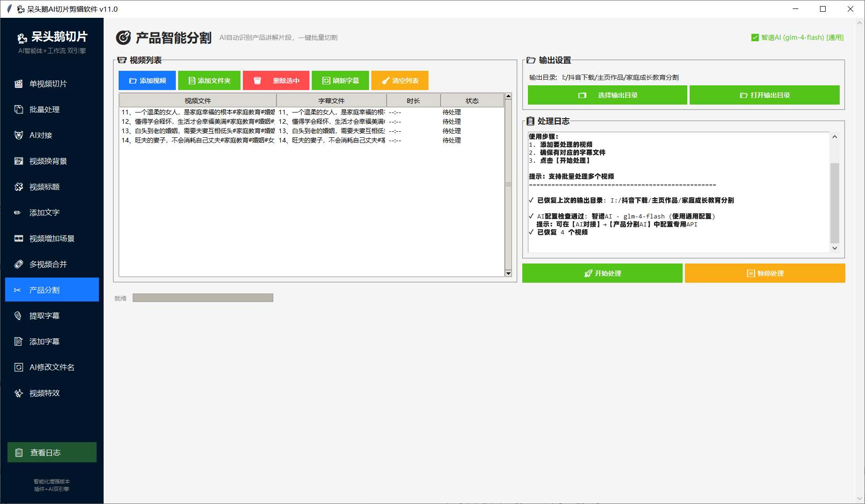Click the trash icon on 删除选中
Image resolution: width=865 pixels, height=504 pixels.
(257, 81)
